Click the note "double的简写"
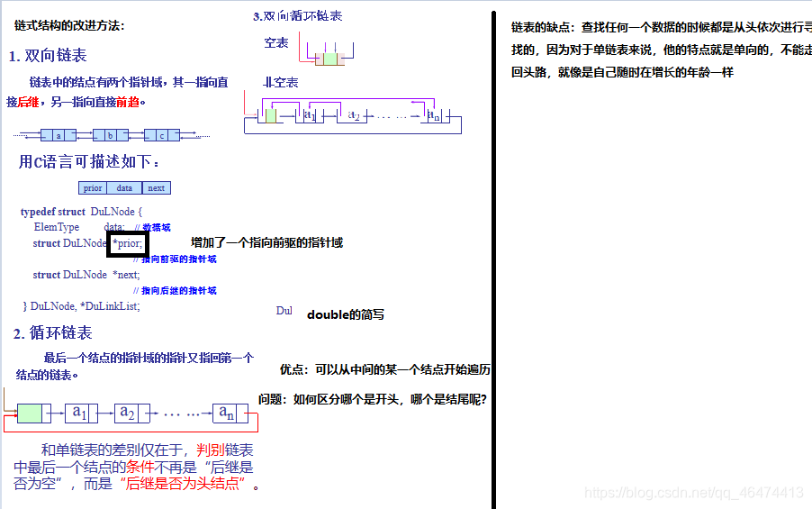This screenshot has width=812, height=509. coord(346,314)
